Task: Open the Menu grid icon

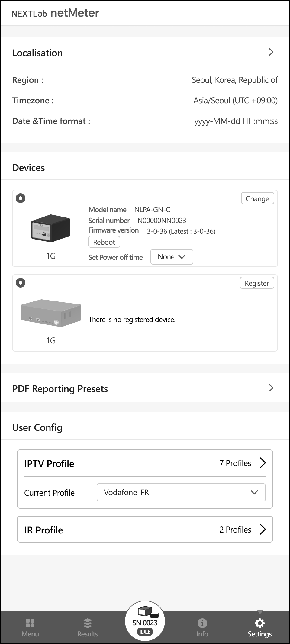Action: 30,623
